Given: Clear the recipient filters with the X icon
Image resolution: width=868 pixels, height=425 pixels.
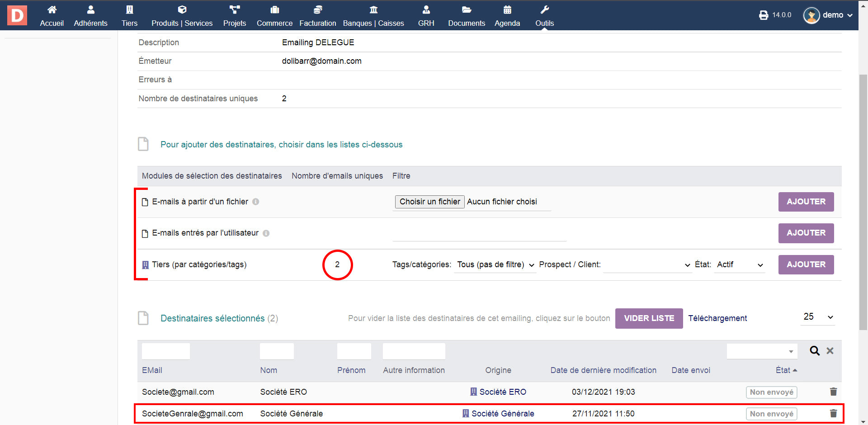Looking at the screenshot, I should click(x=830, y=351).
